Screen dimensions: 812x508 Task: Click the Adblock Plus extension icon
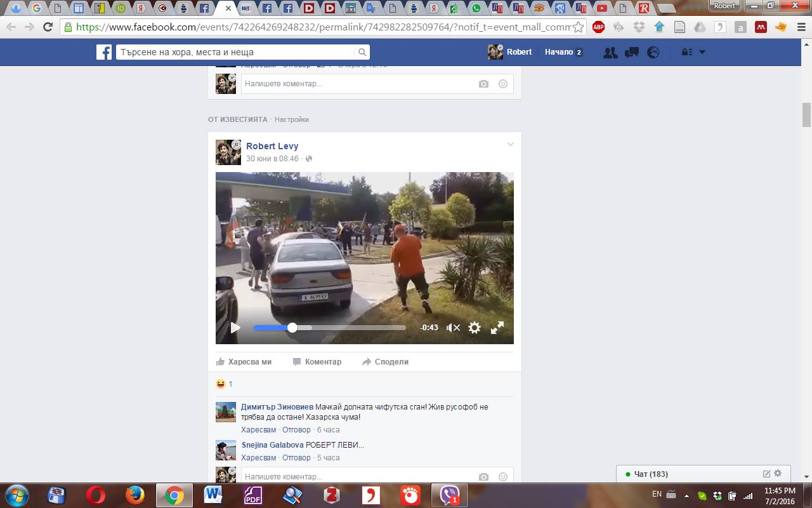598,27
